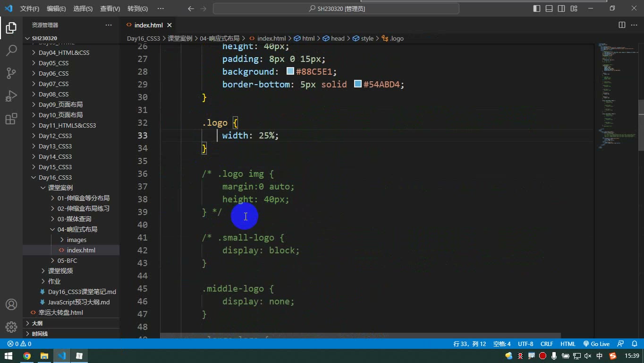This screenshot has width=644, height=363.
Task: Change CRLF end of line sequence
Action: click(x=547, y=344)
